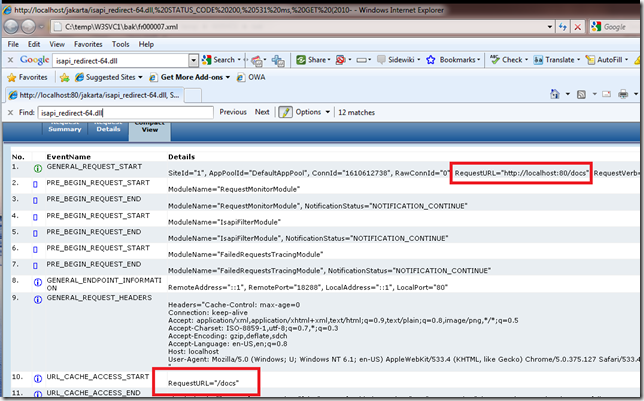The image size is (644, 401).
Task: Switch to the Request Details tab
Action: tap(108, 128)
